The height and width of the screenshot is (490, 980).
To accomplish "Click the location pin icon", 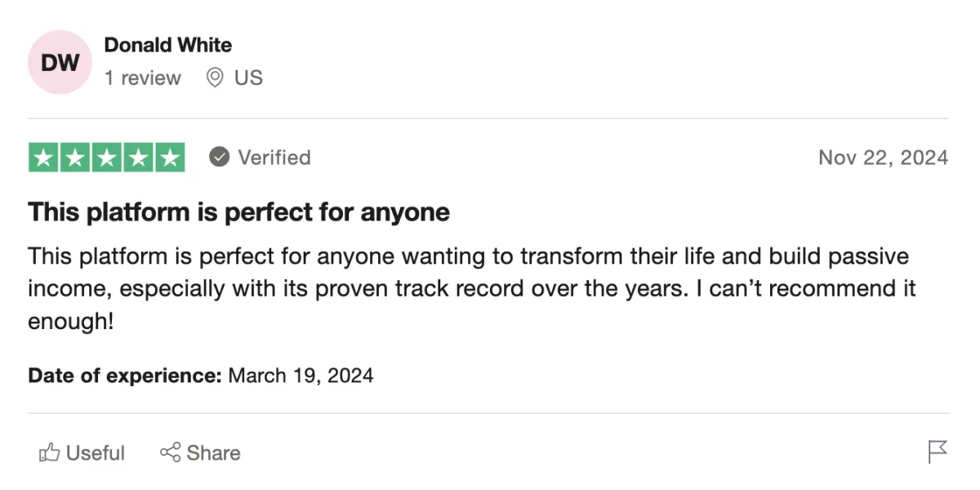I will tap(215, 78).
